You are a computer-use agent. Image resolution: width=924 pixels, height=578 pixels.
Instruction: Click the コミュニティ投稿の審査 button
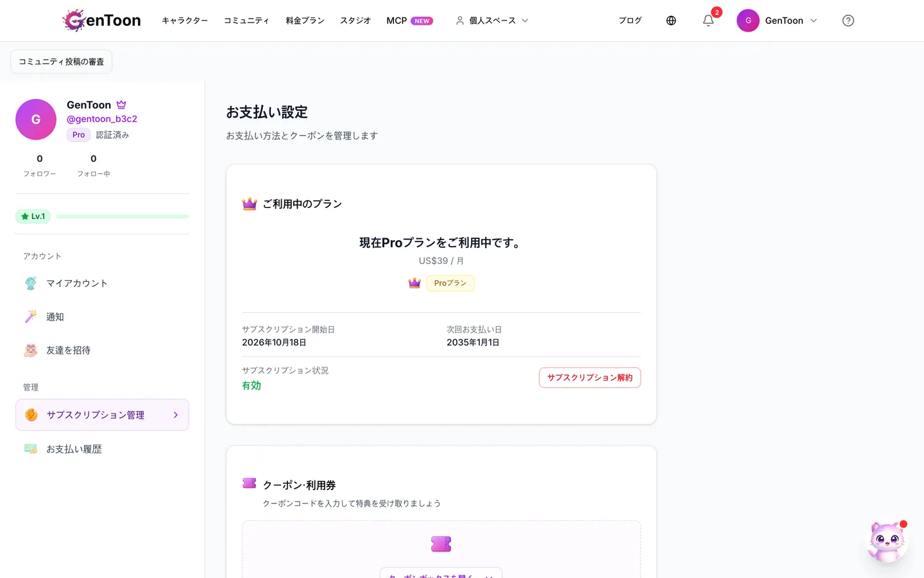point(62,62)
